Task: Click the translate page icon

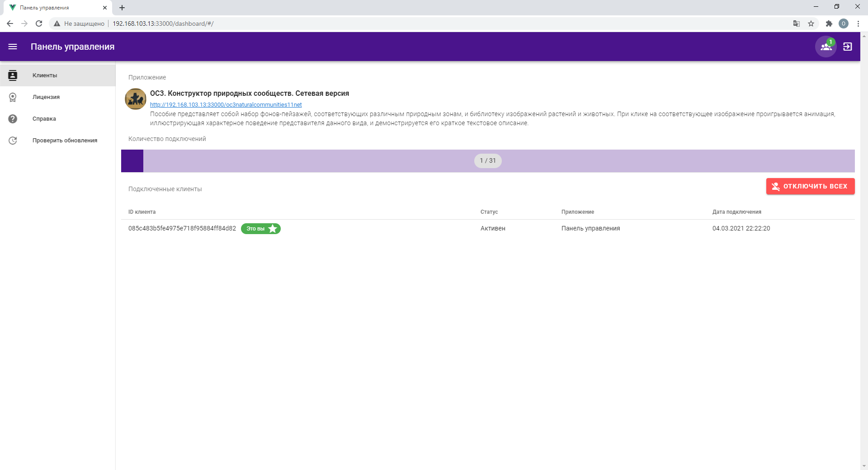Action: coord(797,23)
